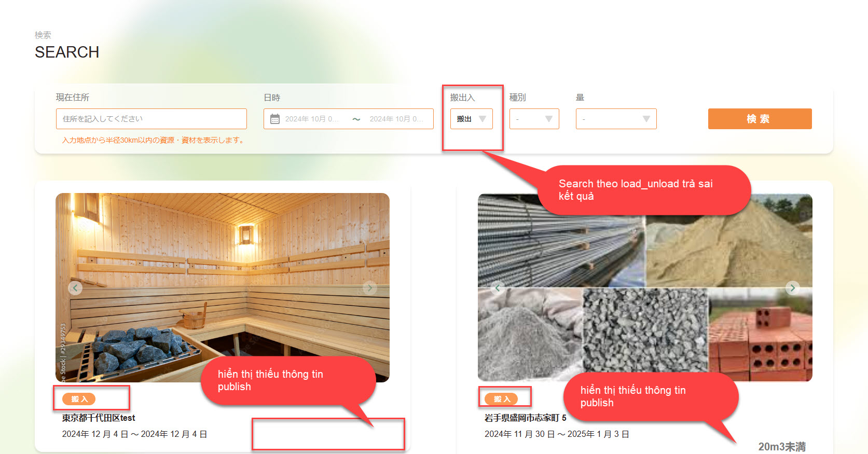Expand the 量 dropdown
Viewport: 868px width, 454px height.
pyautogui.click(x=616, y=119)
